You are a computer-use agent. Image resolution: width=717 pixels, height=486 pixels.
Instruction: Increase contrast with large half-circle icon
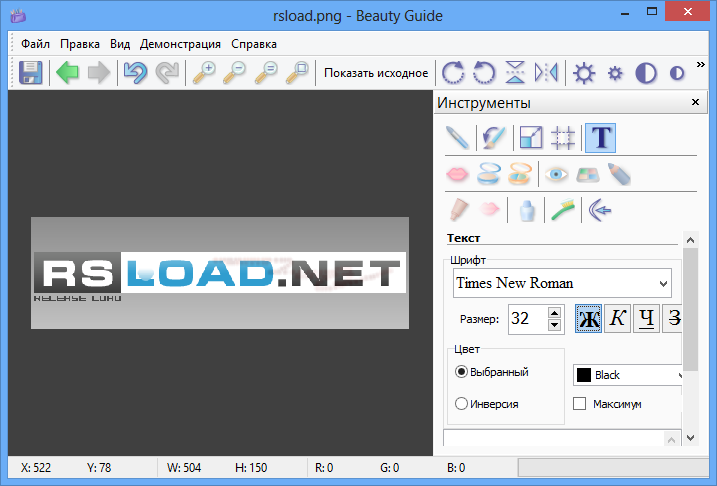[x=646, y=73]
